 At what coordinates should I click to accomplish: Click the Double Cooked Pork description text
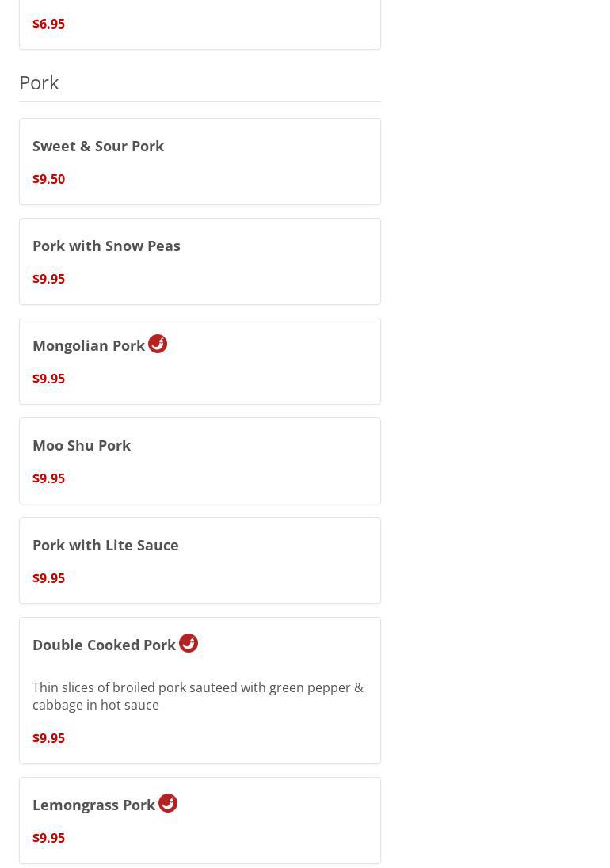[197, 696]
